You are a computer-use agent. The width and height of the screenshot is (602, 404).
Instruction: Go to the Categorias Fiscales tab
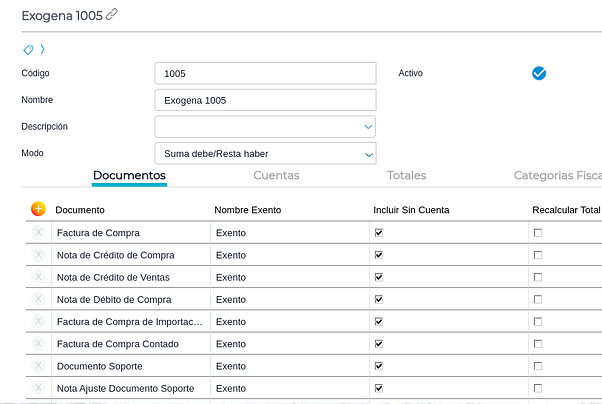point(557,175)
